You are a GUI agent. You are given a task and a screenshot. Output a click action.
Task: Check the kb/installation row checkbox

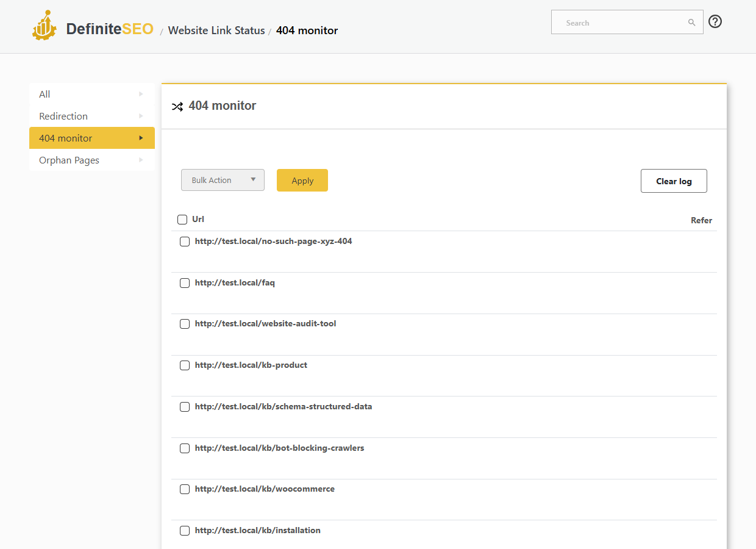click(185, 531)
